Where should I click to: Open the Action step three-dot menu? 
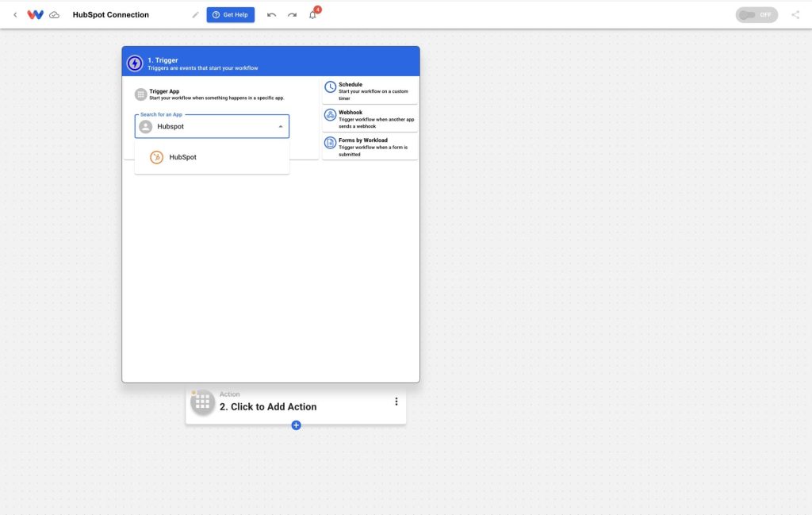click(396, 402)
